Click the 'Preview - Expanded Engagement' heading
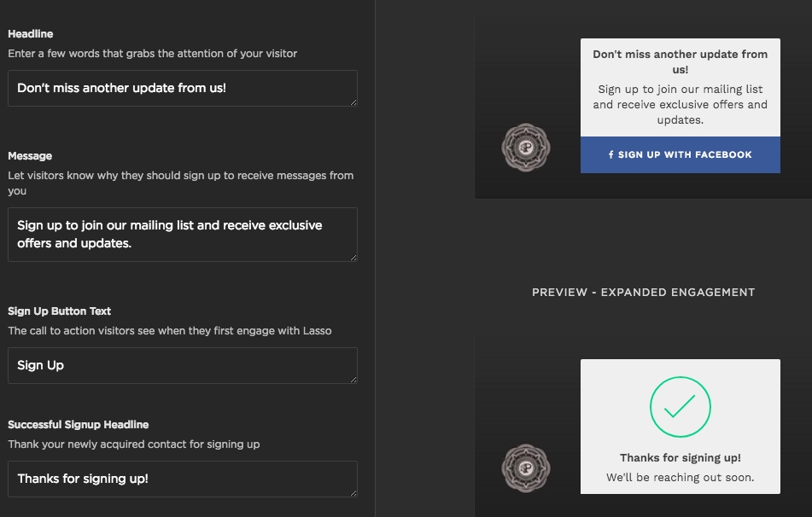 click(x=643, y=293)
